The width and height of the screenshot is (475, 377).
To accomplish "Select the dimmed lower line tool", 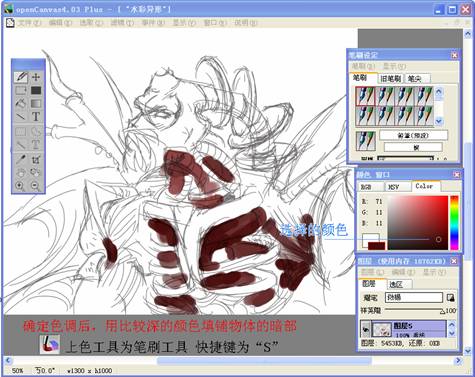I will [x=21, y=145].
